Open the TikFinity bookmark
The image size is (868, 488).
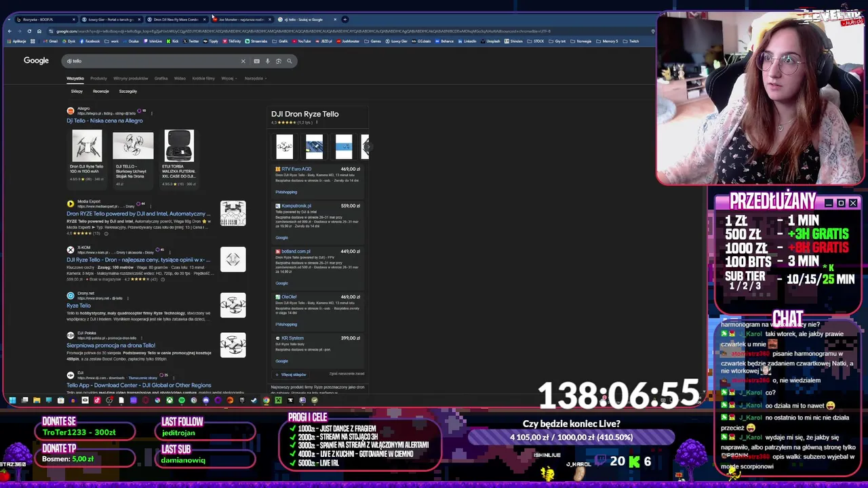tap(231, 41)
